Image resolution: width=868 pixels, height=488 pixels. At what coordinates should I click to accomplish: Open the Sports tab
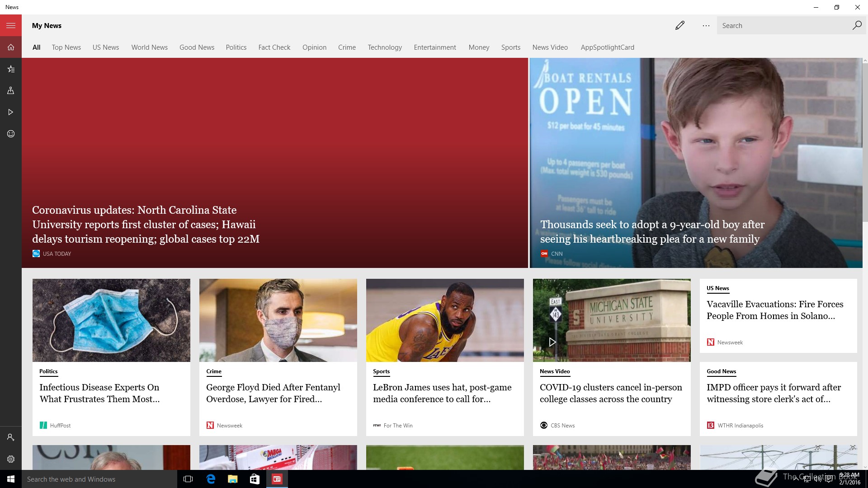point(511,47)
